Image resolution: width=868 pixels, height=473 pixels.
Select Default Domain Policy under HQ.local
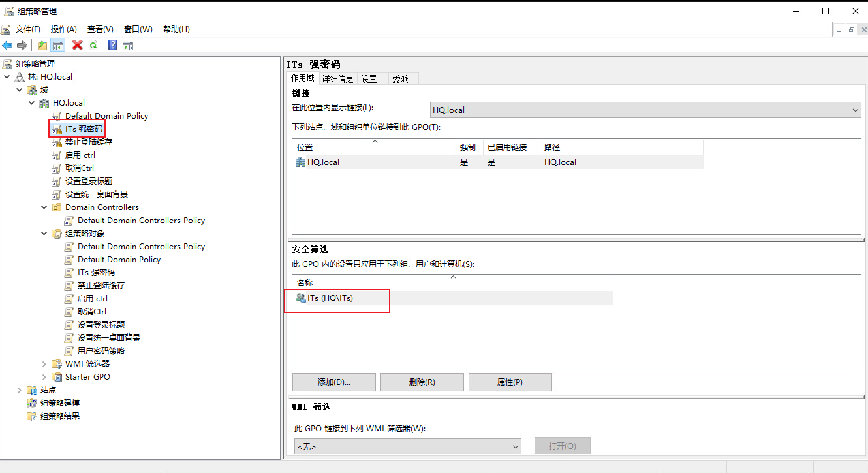click(x=106, y=116)
